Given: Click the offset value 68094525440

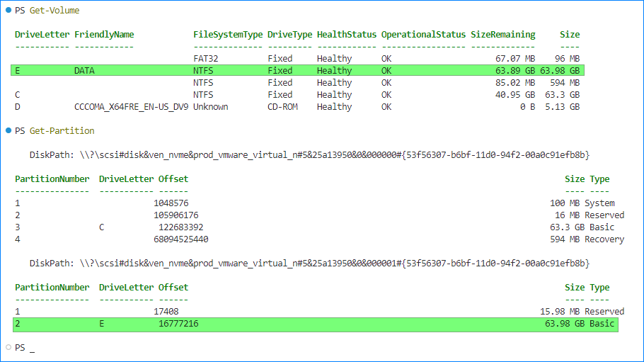Looking at the screenshot, I should point(181,239).
